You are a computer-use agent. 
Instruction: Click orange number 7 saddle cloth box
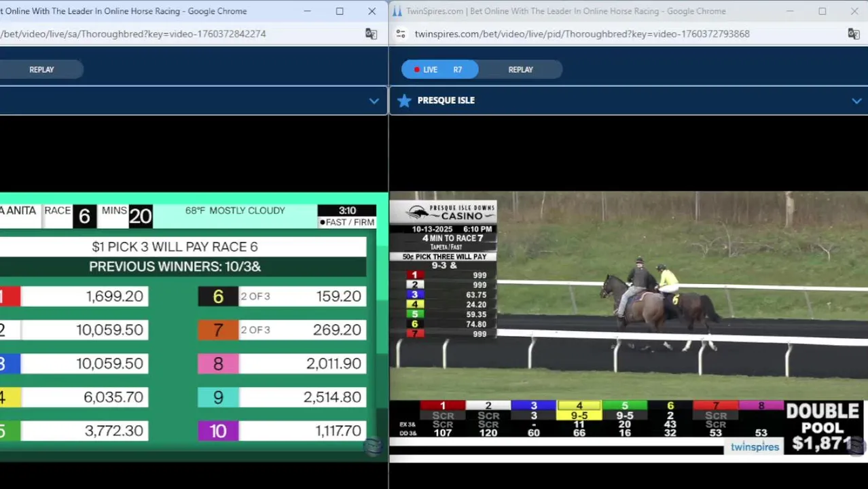[x=218, y=330]
